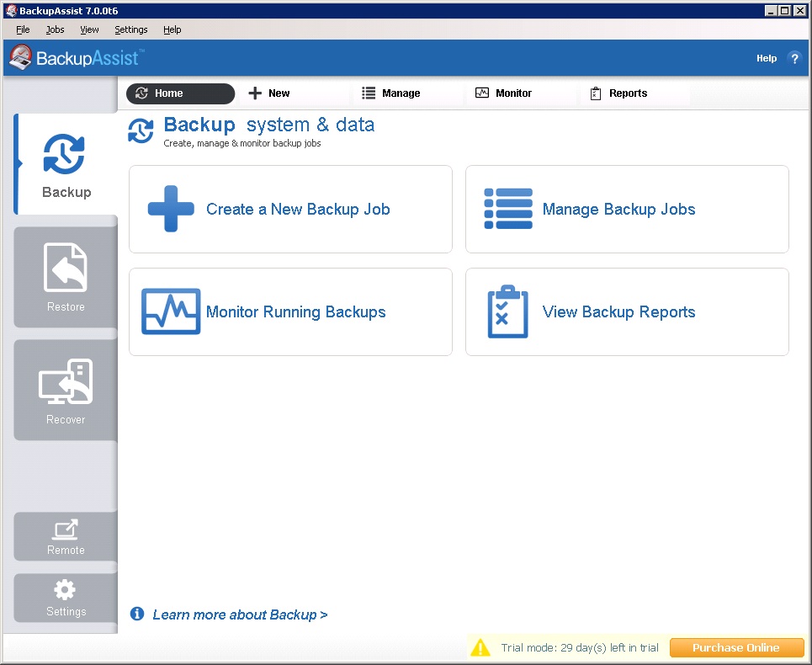The width and height of the screenshot is (812, 665).
Task: Open the File menu
Action: [23, 29]
